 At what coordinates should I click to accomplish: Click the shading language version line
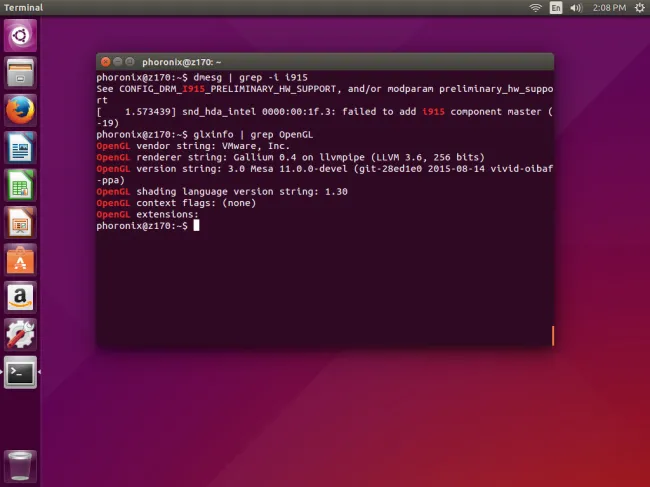(222, 192)
